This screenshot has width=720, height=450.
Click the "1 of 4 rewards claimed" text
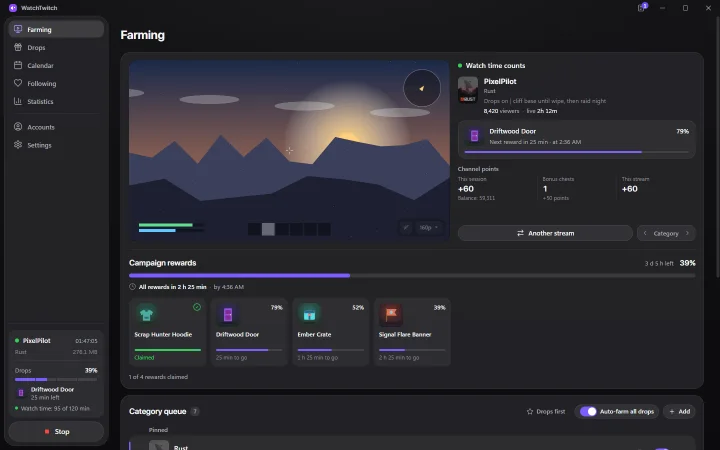(x=158, y=377)
